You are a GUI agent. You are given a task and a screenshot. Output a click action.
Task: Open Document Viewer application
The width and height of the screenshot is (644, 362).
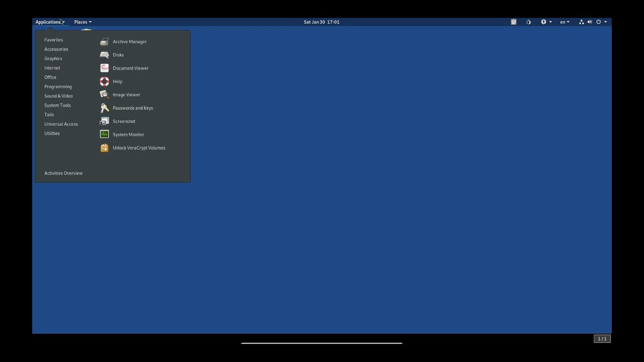click(130, 68)
